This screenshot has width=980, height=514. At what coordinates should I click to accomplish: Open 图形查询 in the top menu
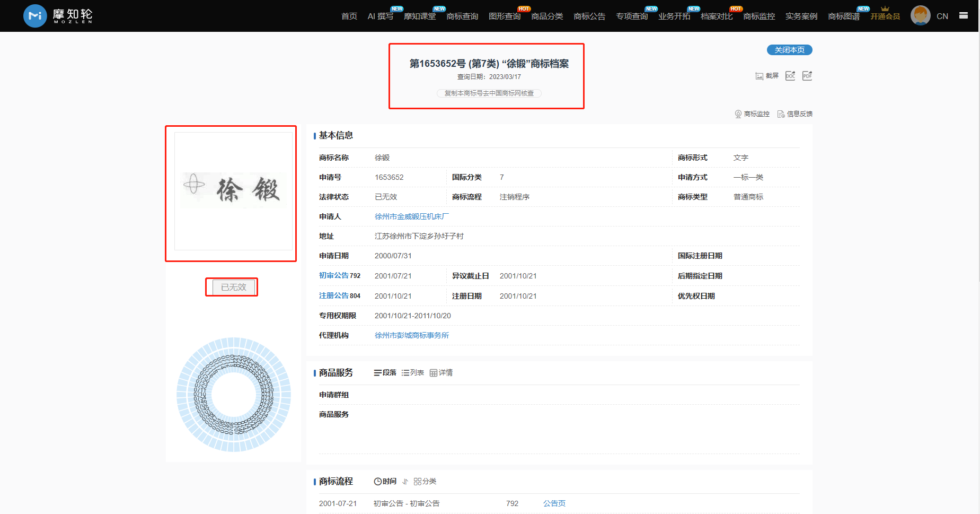tap(505, 16)
